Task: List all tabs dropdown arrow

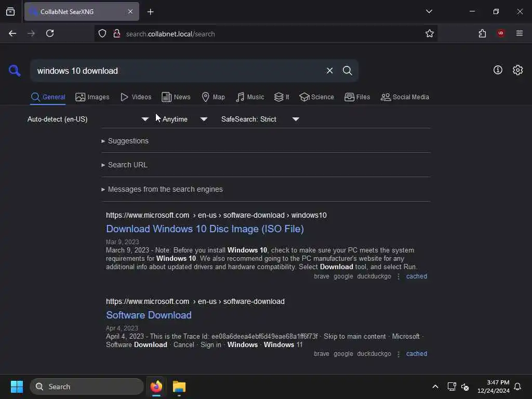Action: 429,11
